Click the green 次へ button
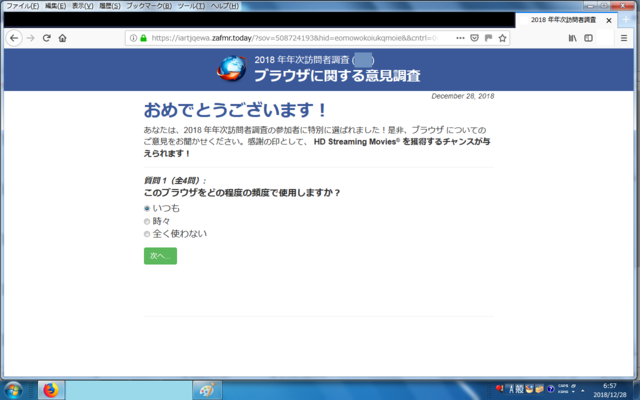 [x=160, y=256]
